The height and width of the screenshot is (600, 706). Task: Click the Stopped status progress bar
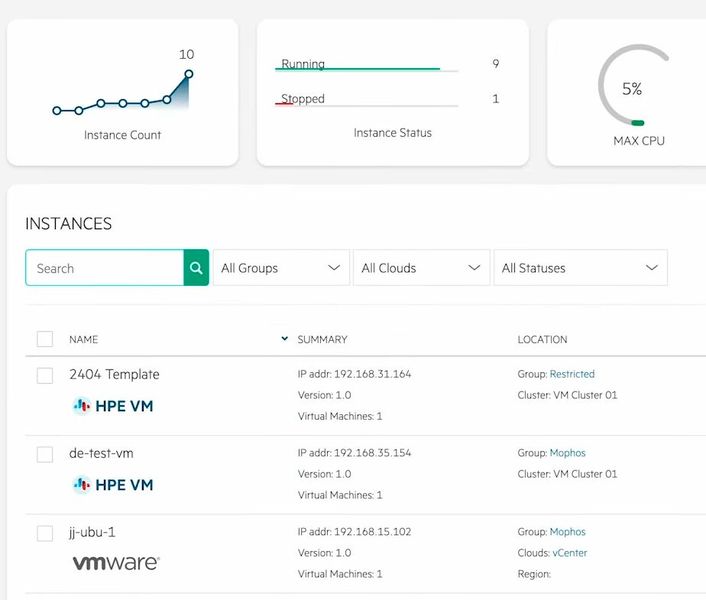pyautogui.click(x=367, y=105)
